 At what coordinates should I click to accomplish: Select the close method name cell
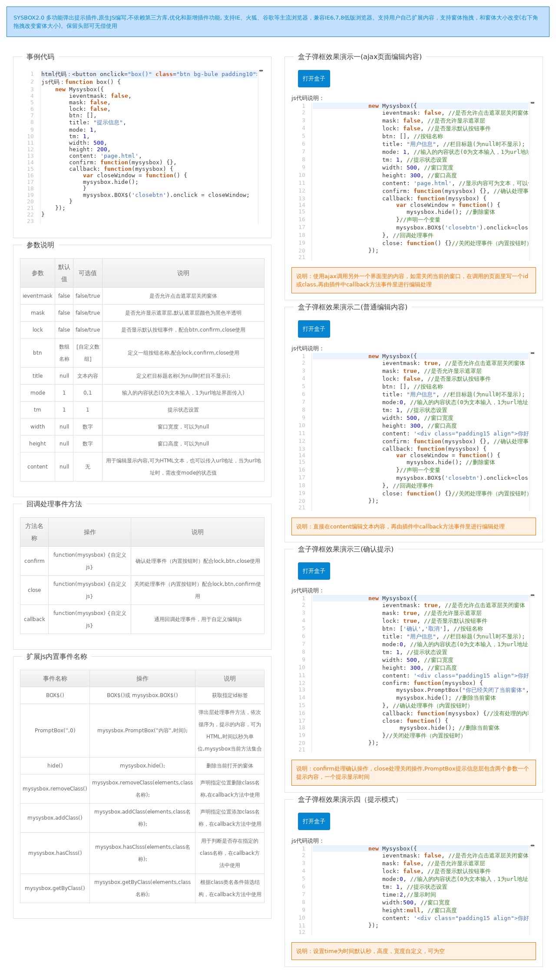[x=34, y=590]
